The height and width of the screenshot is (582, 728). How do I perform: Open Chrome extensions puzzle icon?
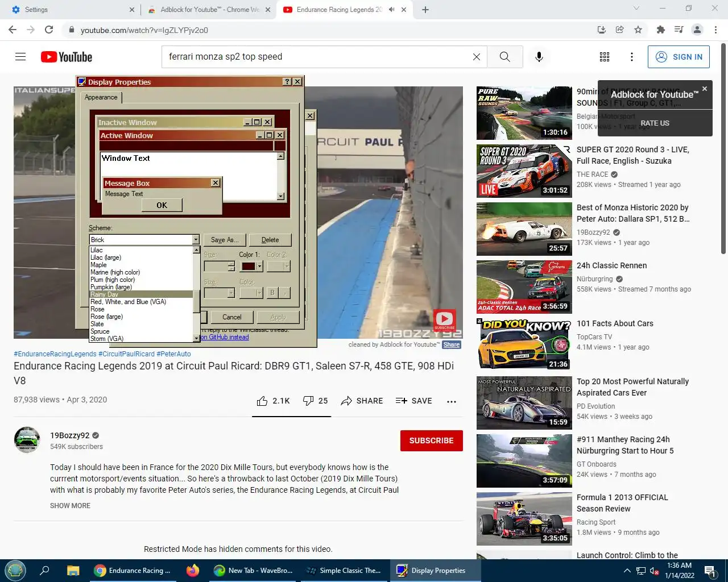(660, 30)
